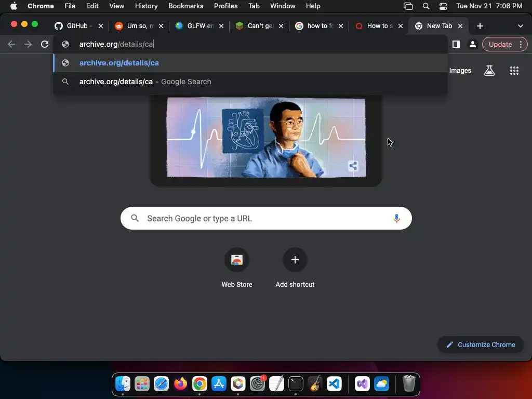Click the Update button
The image size is (532, 399).
click(500, 45)
